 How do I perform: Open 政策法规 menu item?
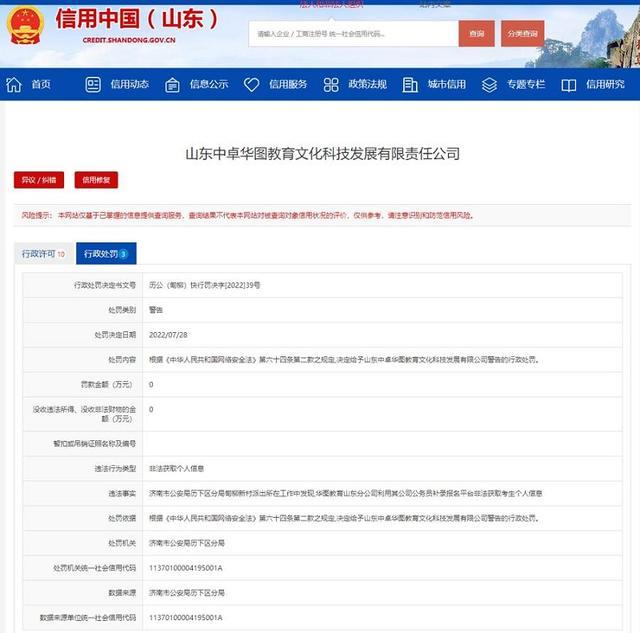[367, 84]
